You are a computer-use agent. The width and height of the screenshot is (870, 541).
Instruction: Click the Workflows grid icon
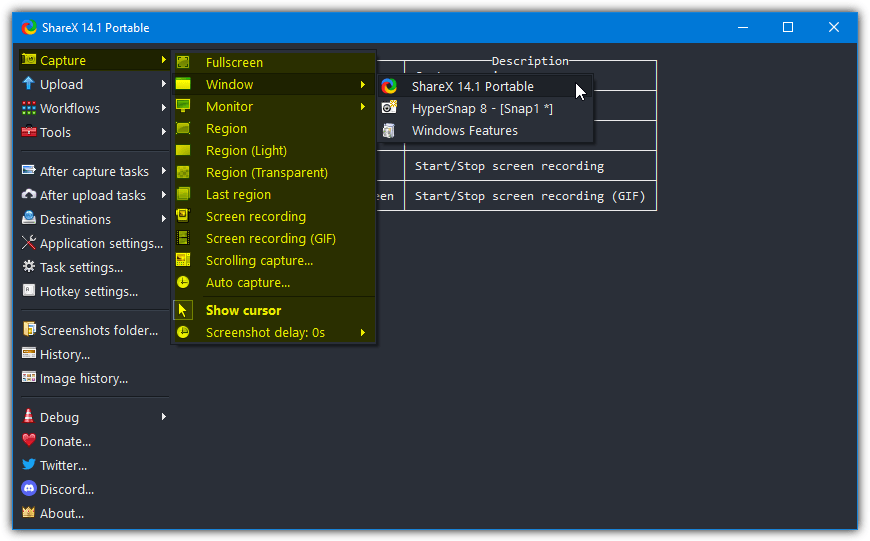(29, 108)
